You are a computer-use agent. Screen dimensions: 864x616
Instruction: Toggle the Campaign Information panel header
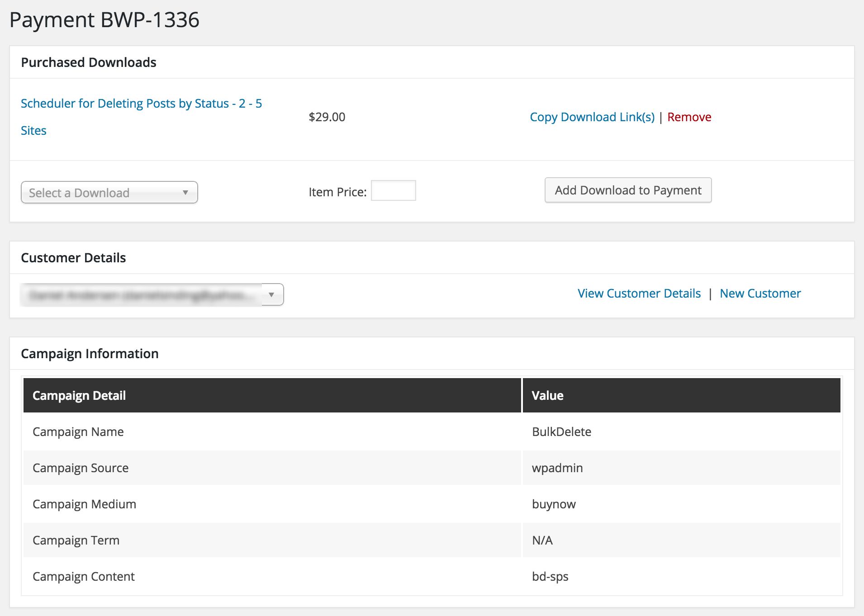pyautogui.click(x=90, y=354)
